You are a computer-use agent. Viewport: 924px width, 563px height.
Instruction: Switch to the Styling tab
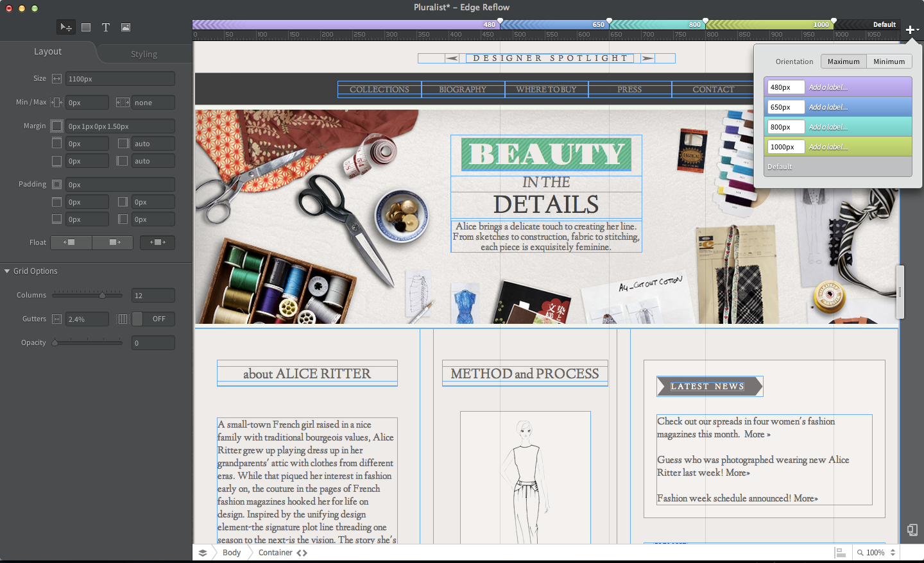pos(144,54)
